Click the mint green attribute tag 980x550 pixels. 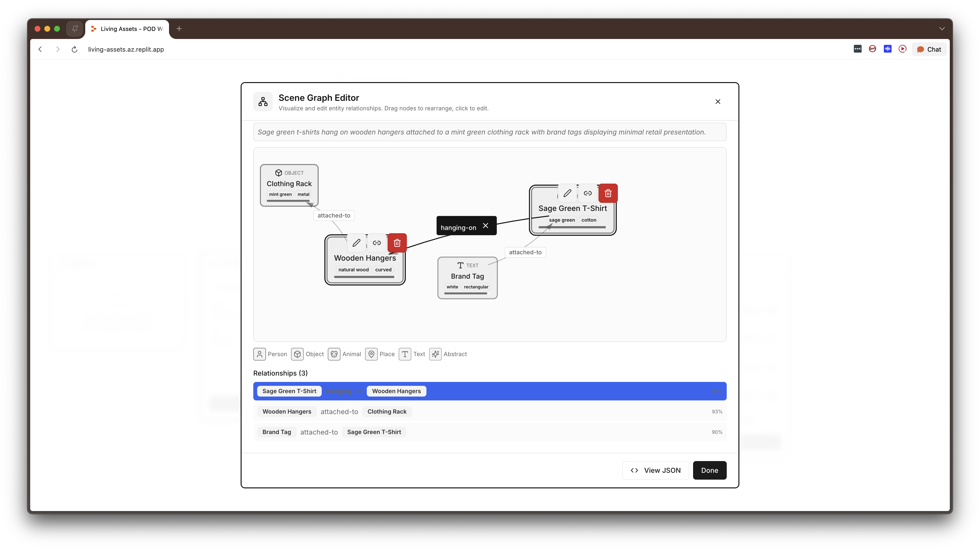click(280, 195)
